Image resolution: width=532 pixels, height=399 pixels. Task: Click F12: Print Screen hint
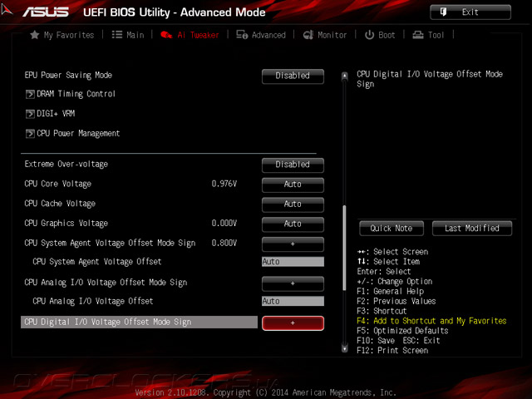click(x=392, y=351)
